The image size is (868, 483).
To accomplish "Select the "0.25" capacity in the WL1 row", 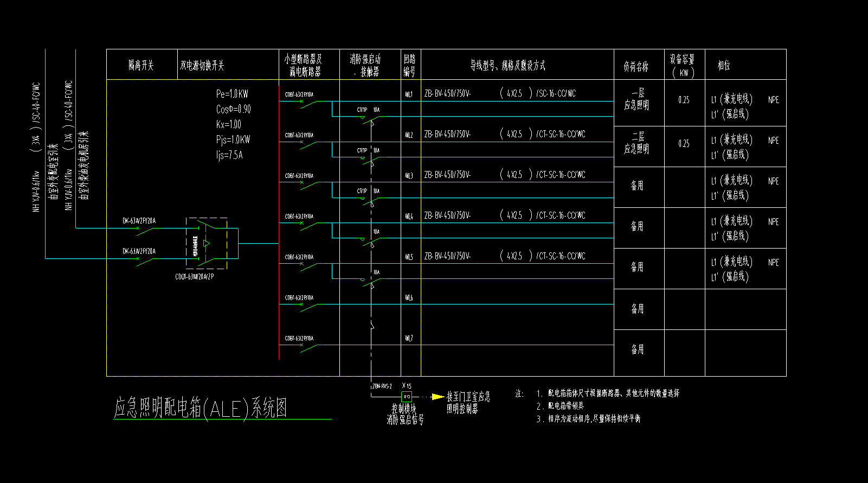I will point(684,100).
